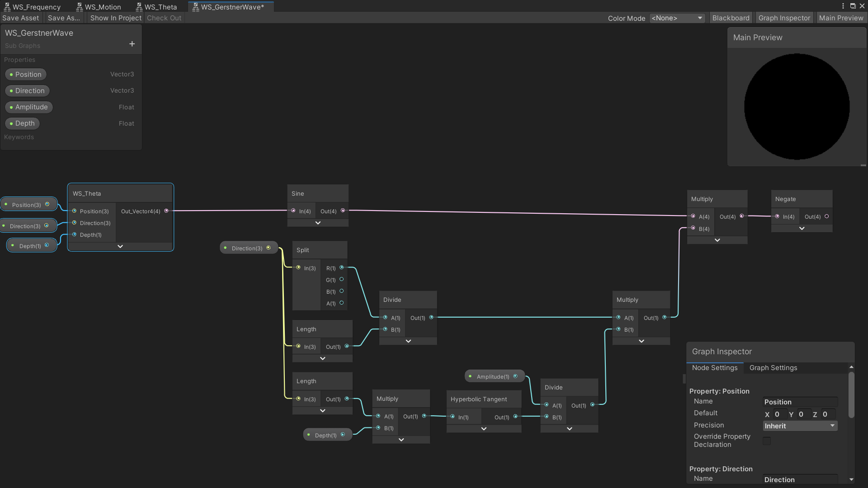
Task: Click scroll up arrow in Graph Inspector
Action: pos(851,367)
